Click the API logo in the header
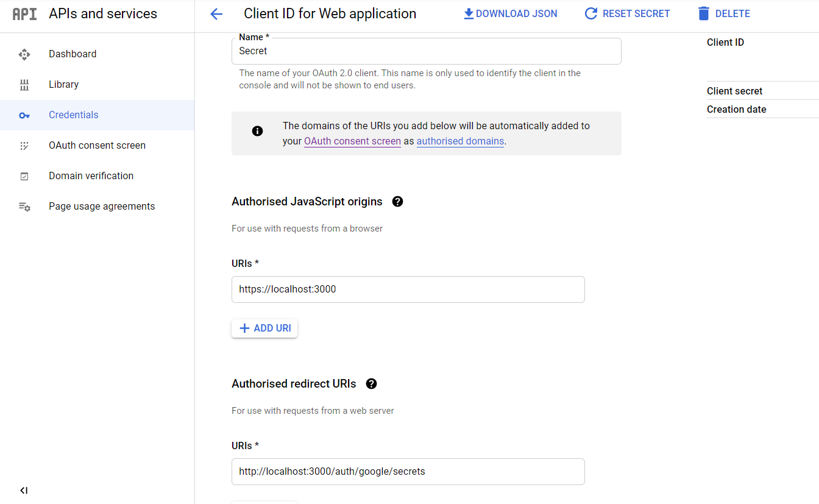The width and height of the screenshot is (819, 504). [x=24, y=13]
